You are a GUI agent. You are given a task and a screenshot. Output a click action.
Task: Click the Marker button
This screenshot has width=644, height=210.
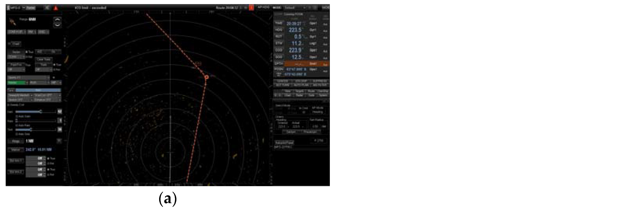point(16,150)
